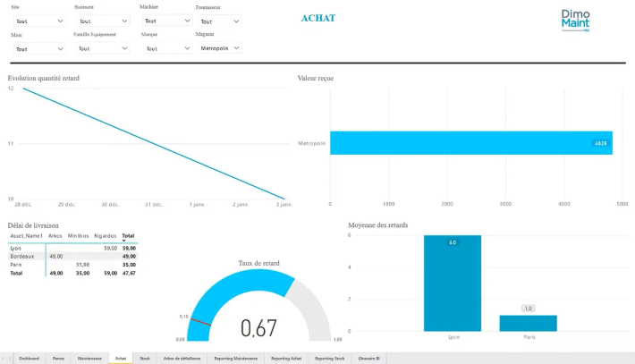This screenshot has width=635, height=364.
Task: Open the Arbre de défaillance tab
Action: click(182, 359)
